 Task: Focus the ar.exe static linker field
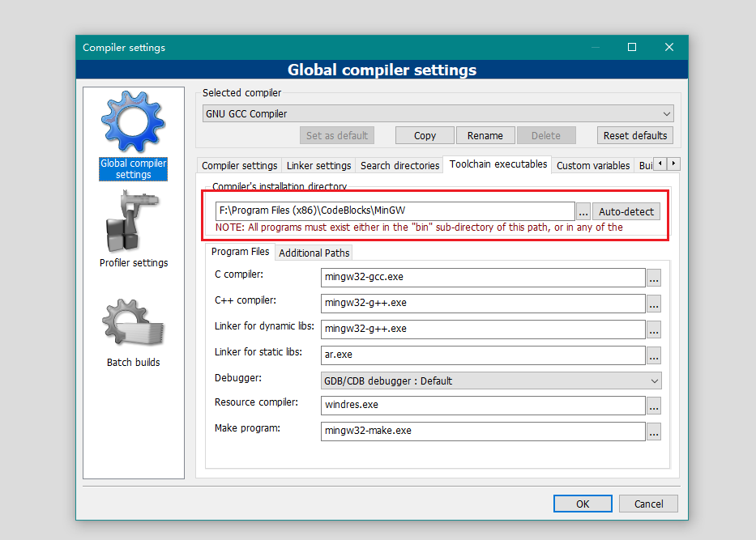pyautogui.click(x=483, y=355)
